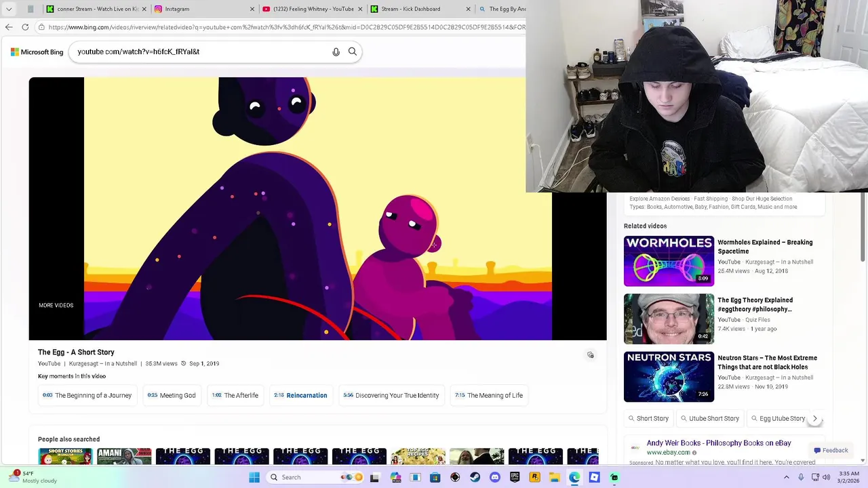The width and height of the screenshot is (868, 488).
Task: Open volume control in system tray
Action: 827,477
